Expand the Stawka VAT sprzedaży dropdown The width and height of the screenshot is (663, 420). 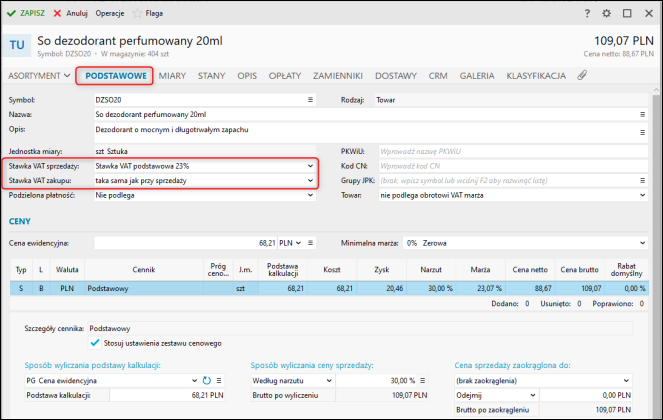[310, 166]
